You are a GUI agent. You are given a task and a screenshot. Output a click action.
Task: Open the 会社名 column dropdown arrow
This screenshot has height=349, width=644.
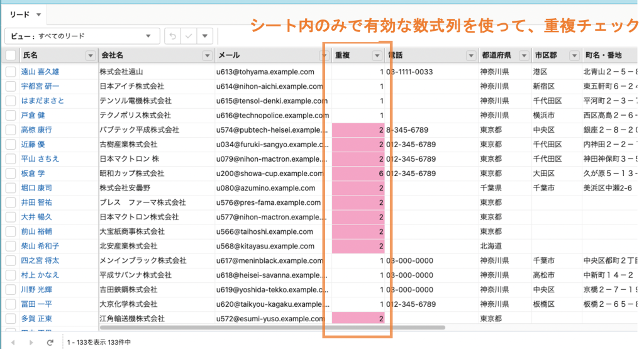[x=207, y=55]
